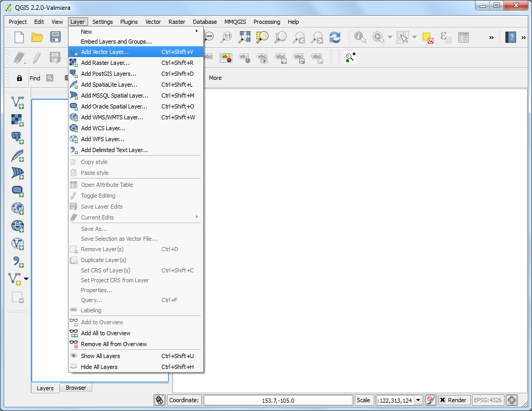Click the magnifier with colored dots toolbar icon
The image size is (532, 411).
(x=350, y=58)
